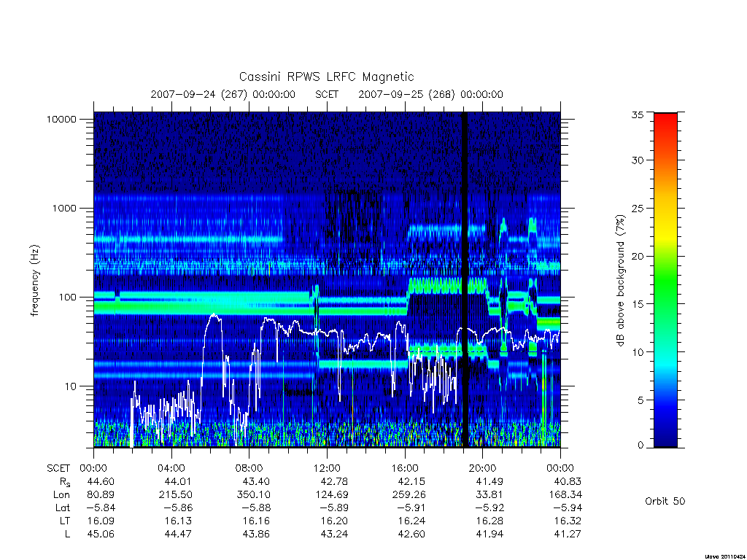The height and width of the screenshot is (560, 747).
Task: Click end time '2007-09-25 (268) 00:00:00'
Action: point(430,94)
